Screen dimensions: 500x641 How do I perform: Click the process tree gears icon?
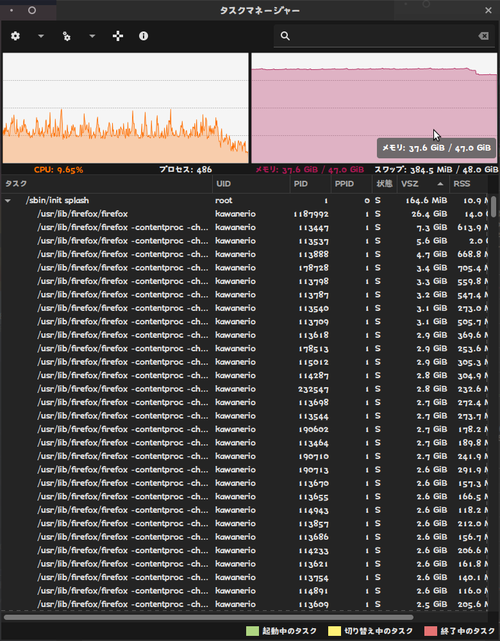tap(66, 36)
